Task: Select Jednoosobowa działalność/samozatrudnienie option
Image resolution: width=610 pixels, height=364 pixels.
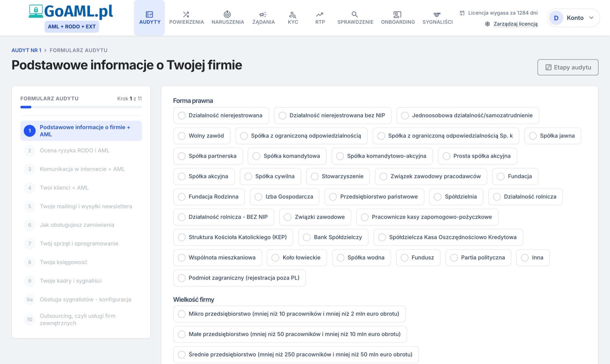Action: pos(468,116)
